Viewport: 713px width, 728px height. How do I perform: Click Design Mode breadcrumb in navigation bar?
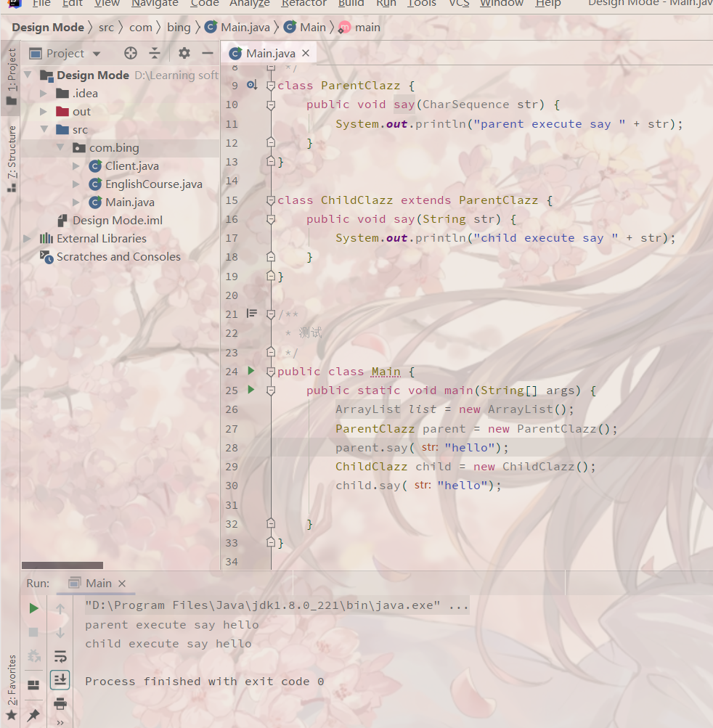(48, 28)
